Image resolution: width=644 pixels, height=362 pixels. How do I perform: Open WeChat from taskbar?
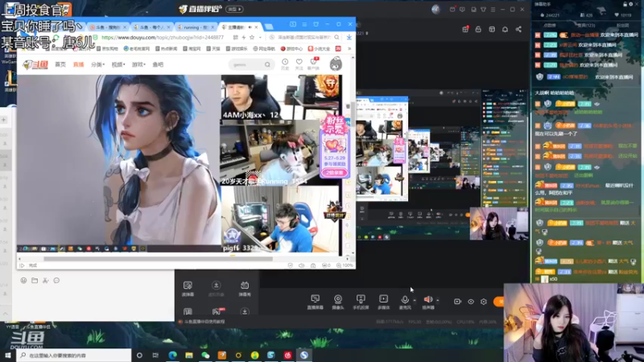click(205, 355)
